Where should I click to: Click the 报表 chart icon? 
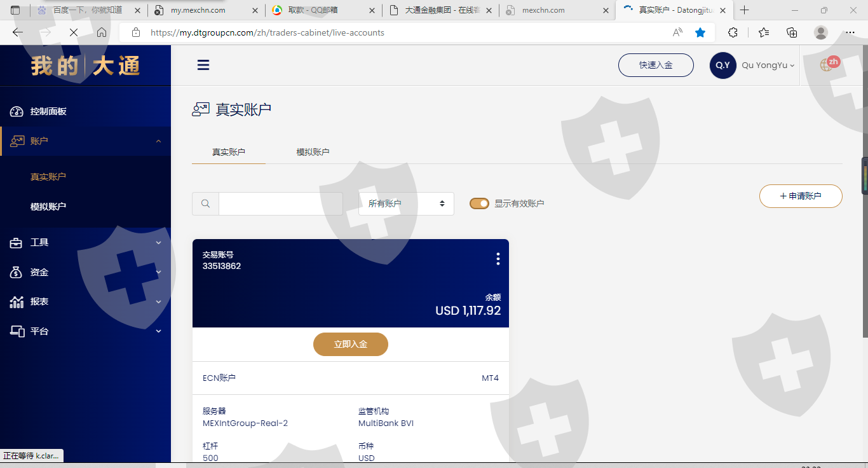tap(17, 301)
